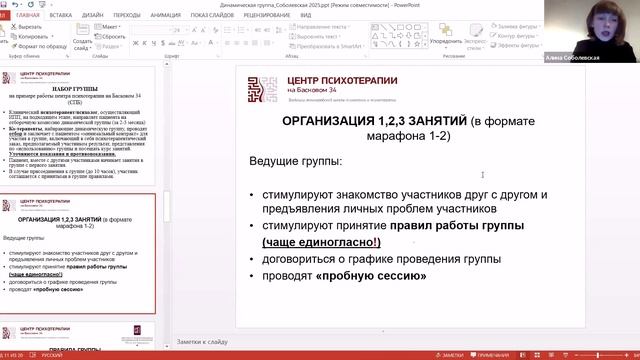Viewport: 640px width, 360px height.
Task: Clear all formatting icon in font group
Action: (x=215, y=30)
